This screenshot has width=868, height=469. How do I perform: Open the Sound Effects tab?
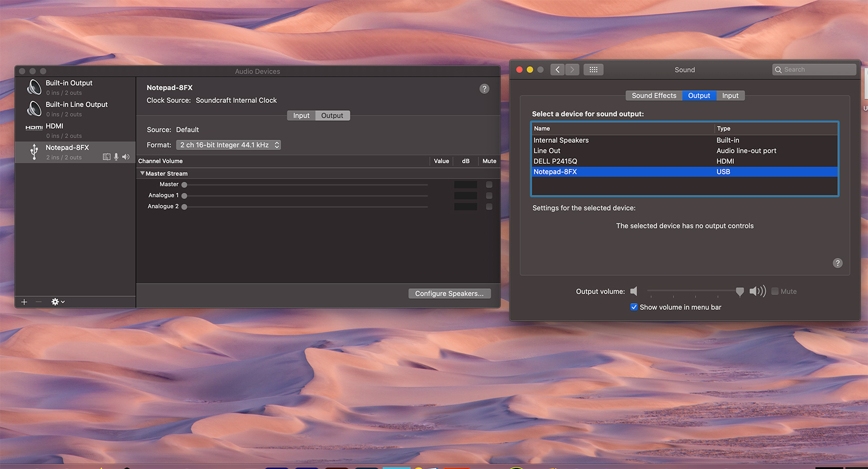tap(654, 96)
